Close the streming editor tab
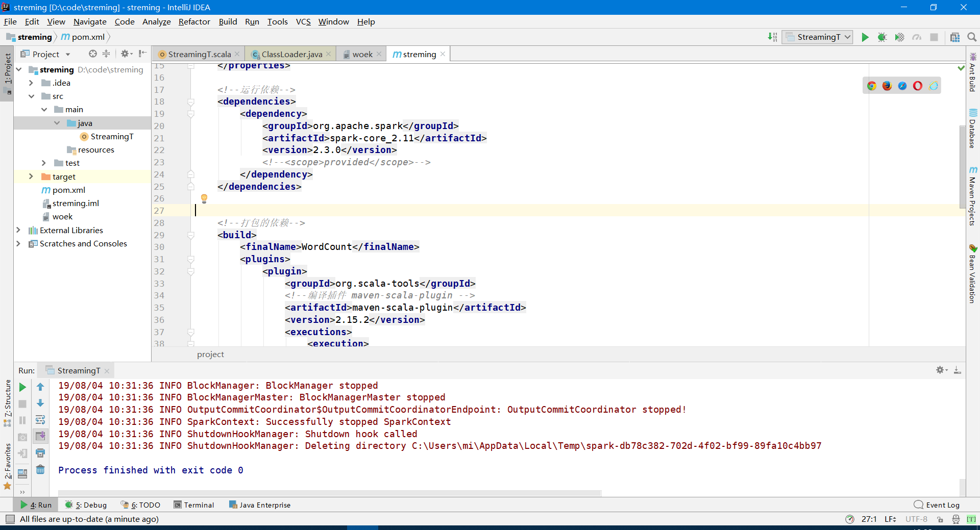Image resolution: width=980 pixels, height=530 pixels. click(443, 54)
